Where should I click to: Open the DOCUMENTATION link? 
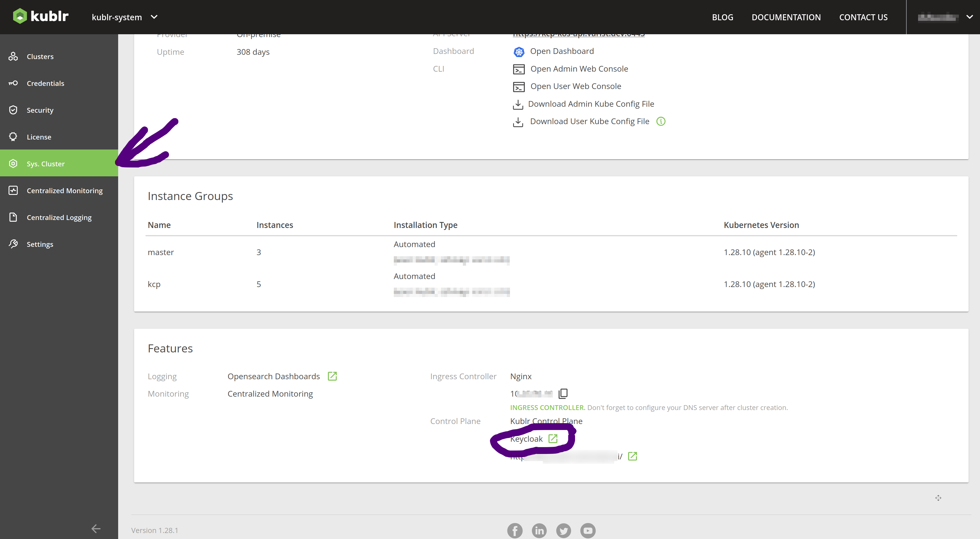786,17
